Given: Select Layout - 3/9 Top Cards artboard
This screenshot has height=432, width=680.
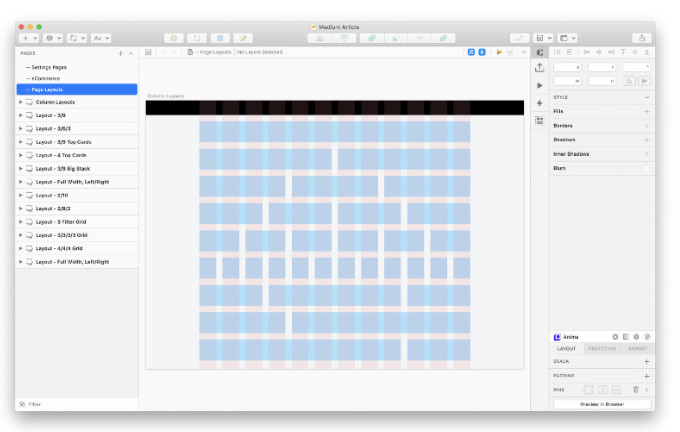Looking at the screenshot, I should click(77, 142).
